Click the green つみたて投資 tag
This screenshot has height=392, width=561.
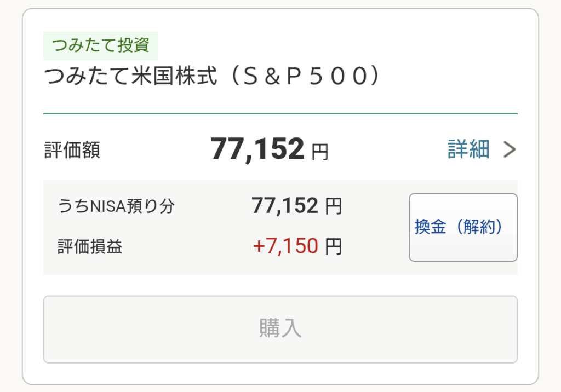pyautogui.click(x=100, y=46)
